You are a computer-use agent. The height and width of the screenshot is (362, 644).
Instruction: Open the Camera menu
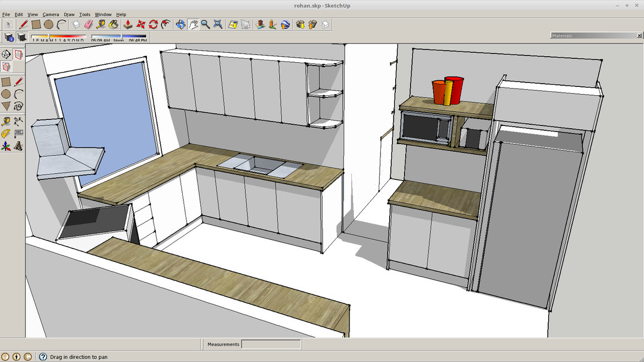[51, 14]
